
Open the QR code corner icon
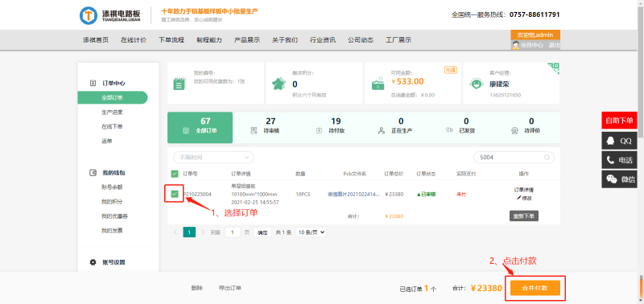(554, 68)
